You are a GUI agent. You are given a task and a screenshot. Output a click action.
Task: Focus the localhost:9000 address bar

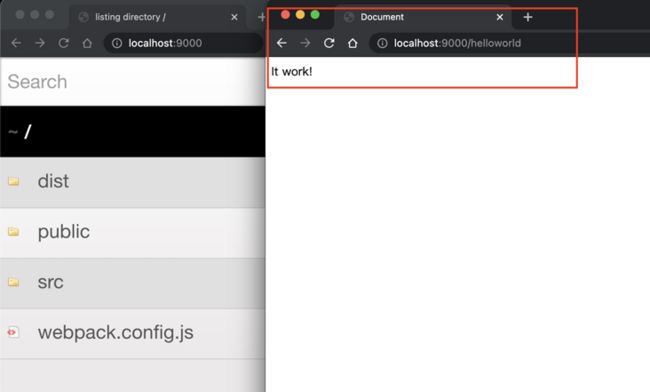point(183,43)
